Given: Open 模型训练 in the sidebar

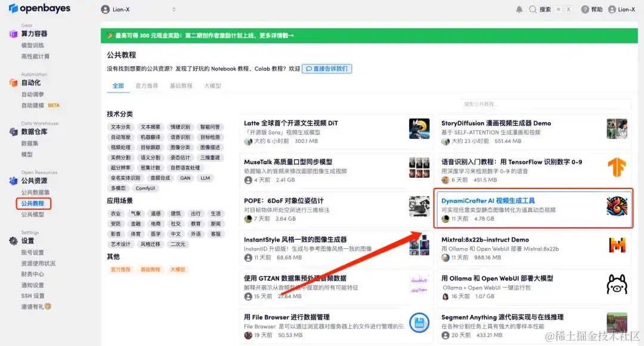Looking at the screenshot, I should pyautogui.click(x=32, y=45).
